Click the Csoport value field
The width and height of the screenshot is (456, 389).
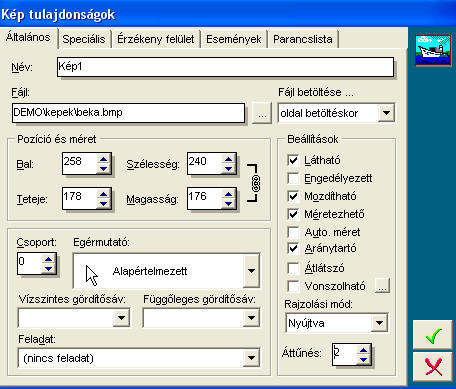coord(30,264)
